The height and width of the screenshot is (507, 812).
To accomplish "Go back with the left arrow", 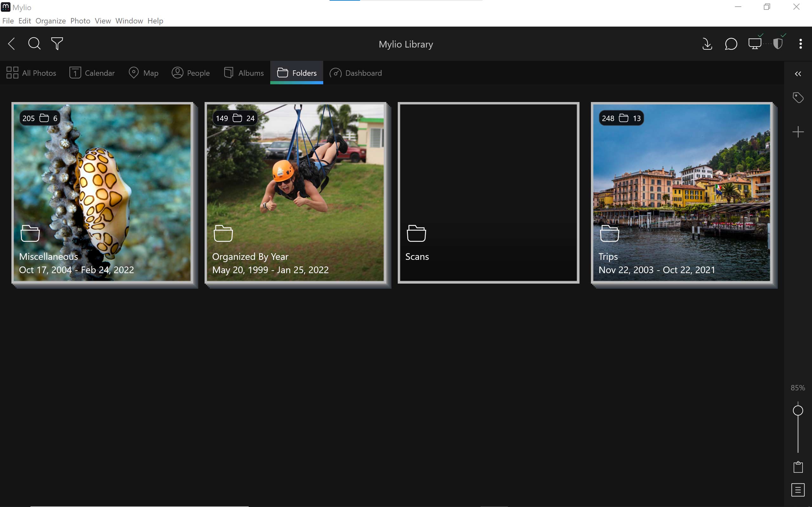I will (12, 44).
